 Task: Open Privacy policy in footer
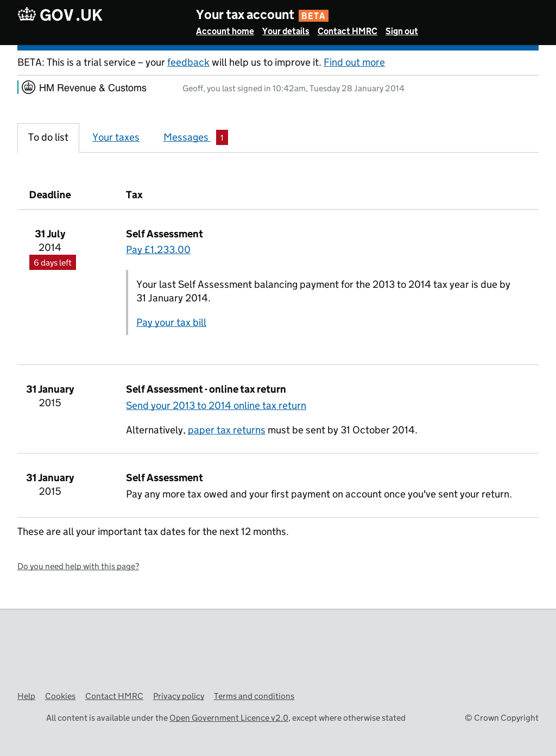tap(179, 696)
